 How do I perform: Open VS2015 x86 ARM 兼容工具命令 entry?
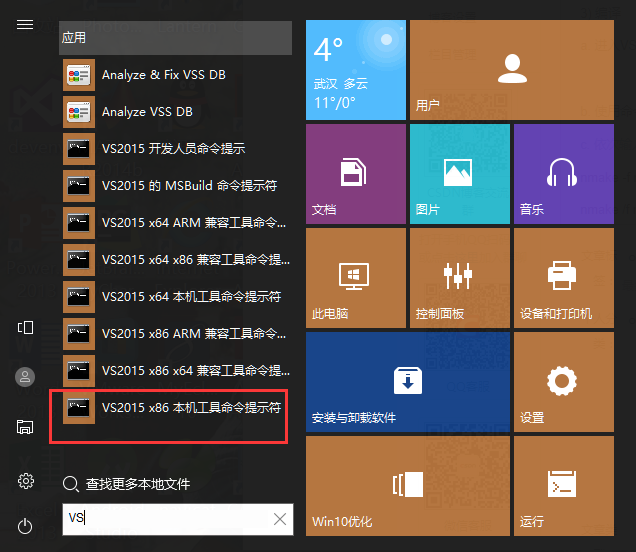point(176,334)
